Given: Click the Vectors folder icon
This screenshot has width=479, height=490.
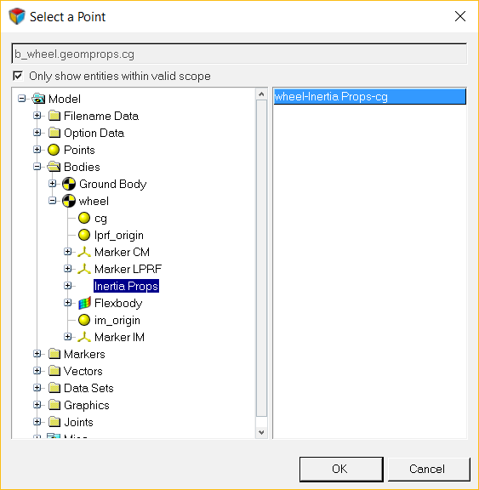Looking at the screenshot, I should pyautogui.click(x=54, y=371).
